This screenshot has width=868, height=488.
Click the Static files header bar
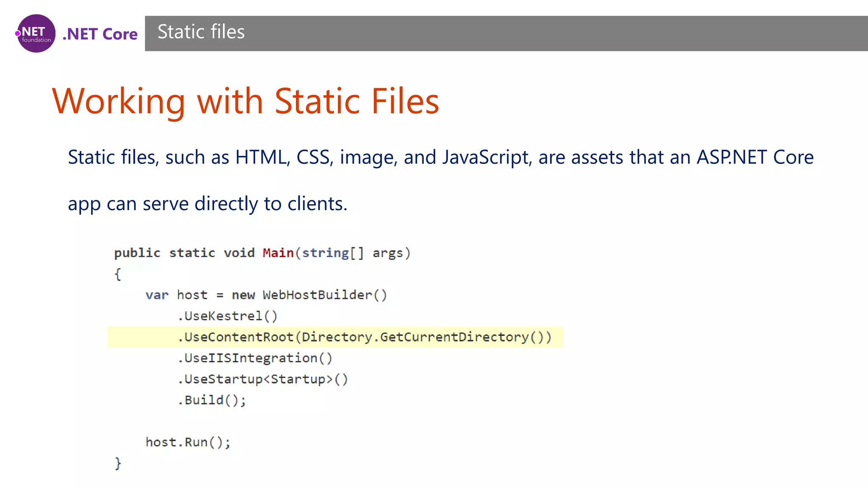click(506, 33)
